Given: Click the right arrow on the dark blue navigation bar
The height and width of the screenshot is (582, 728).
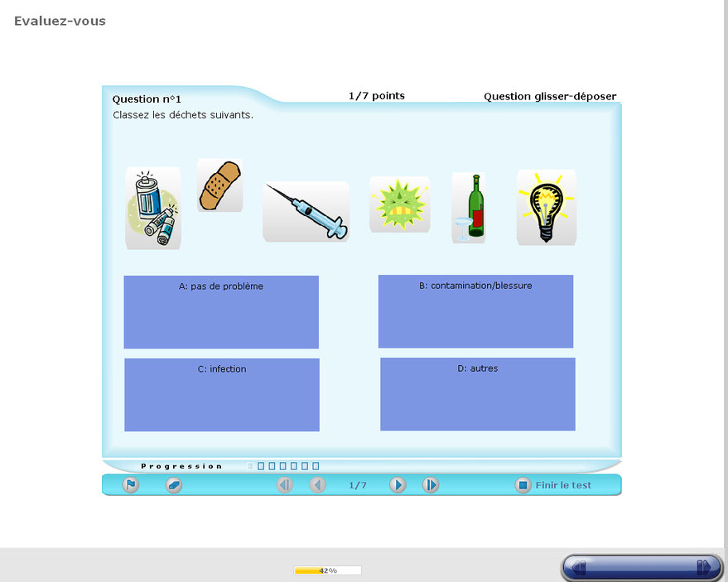Looking at the screenshot, I should (703, 567).
